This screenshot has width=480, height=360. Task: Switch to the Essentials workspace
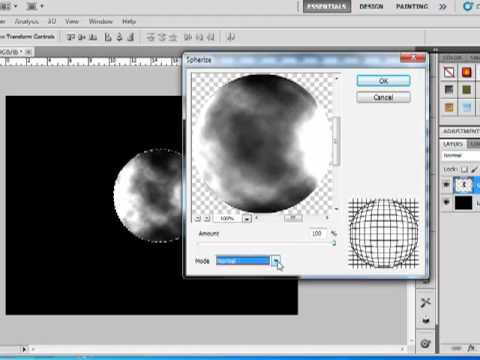coord(327,6)
